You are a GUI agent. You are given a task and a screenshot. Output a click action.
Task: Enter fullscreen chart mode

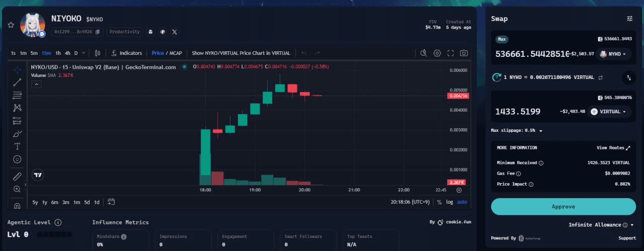click(450, 53)
